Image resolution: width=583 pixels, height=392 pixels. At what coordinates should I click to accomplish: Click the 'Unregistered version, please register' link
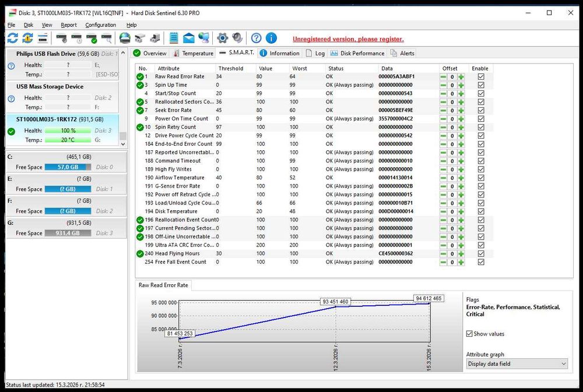point(348,39)
